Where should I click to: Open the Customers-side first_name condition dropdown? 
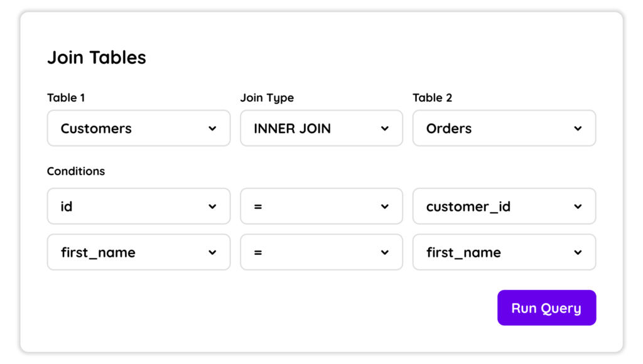click(139, 252)
